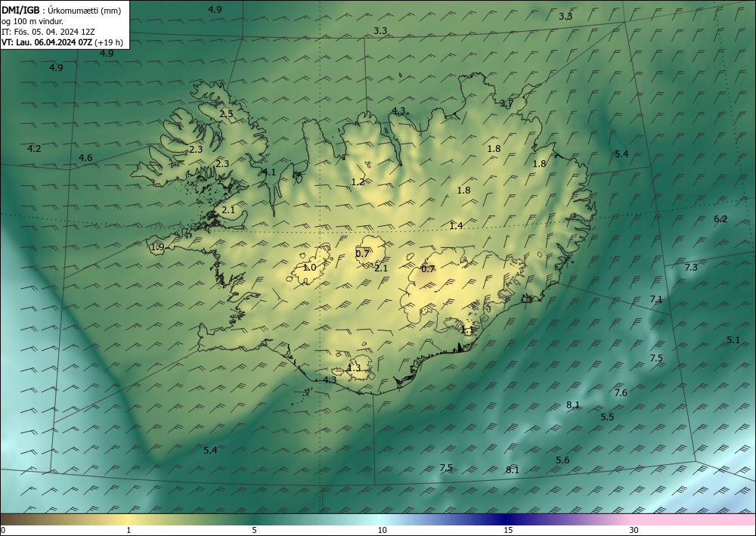The height and width of the screenshot is (536, 756).
Task: Click the '(+19 h)' forecast offset text
Action: (109, 42)
